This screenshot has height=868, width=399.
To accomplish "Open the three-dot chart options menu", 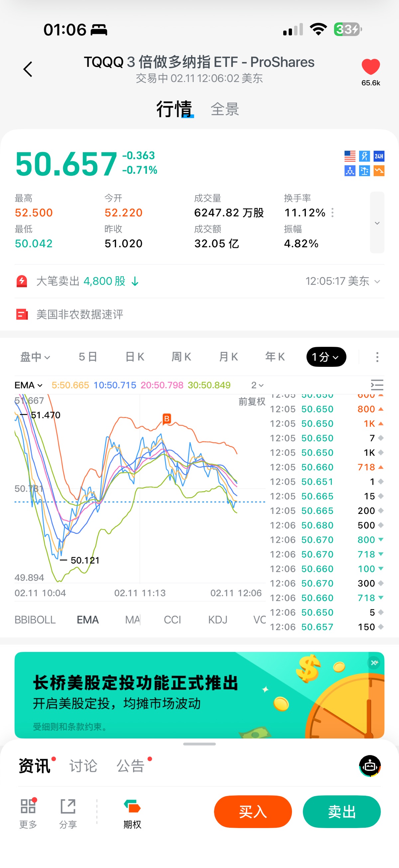I will 377,357.
